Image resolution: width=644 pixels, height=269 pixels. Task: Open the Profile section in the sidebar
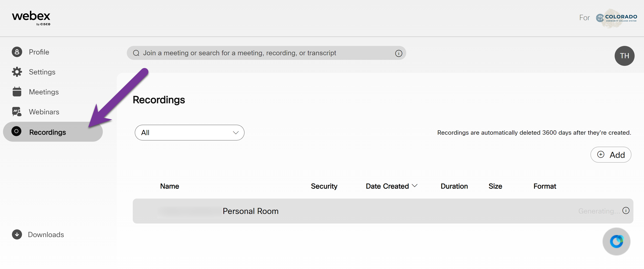[39, 52]
